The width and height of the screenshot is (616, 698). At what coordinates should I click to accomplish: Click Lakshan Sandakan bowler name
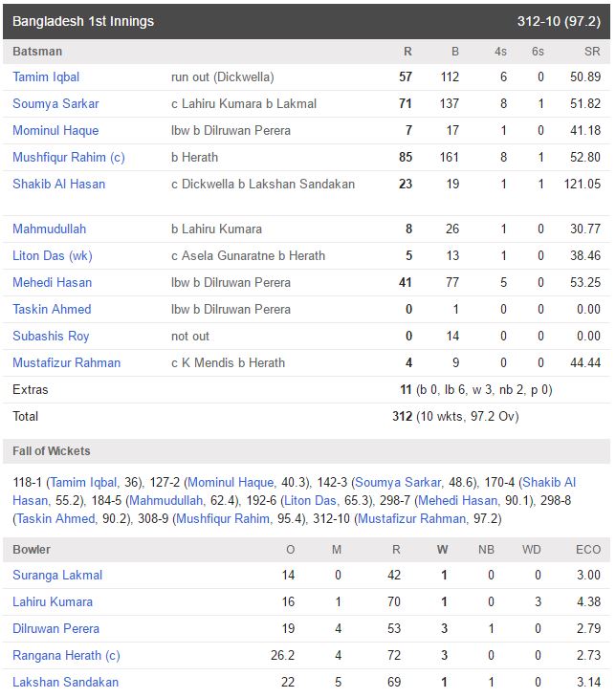point(65,682)
